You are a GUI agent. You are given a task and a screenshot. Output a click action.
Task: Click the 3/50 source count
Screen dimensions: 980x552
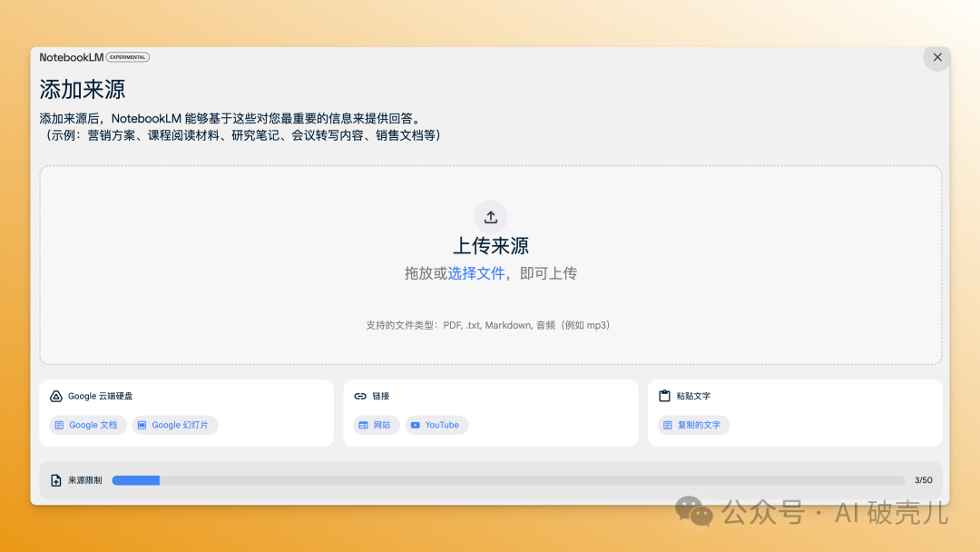923,480
